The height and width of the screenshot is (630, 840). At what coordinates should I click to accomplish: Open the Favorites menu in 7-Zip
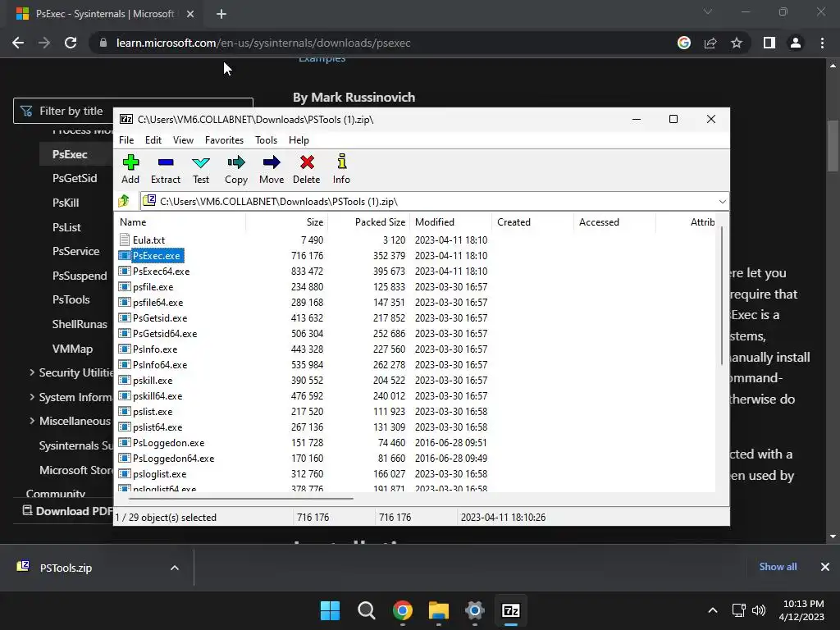(x=225, y=139)
